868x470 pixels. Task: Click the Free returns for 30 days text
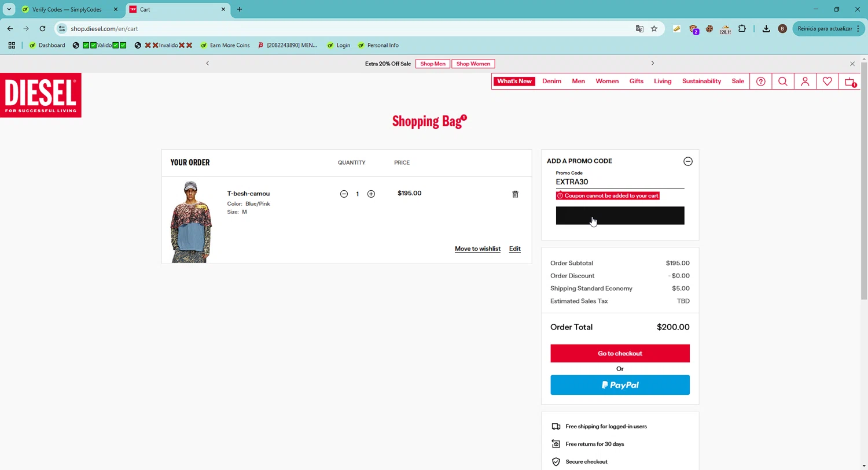pyautogui.click(x=595, y=444)
